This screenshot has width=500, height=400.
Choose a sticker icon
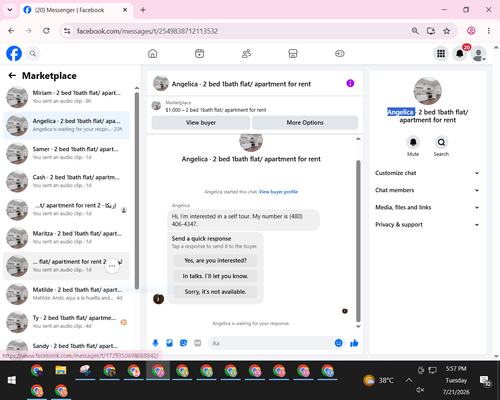[183, 343]
